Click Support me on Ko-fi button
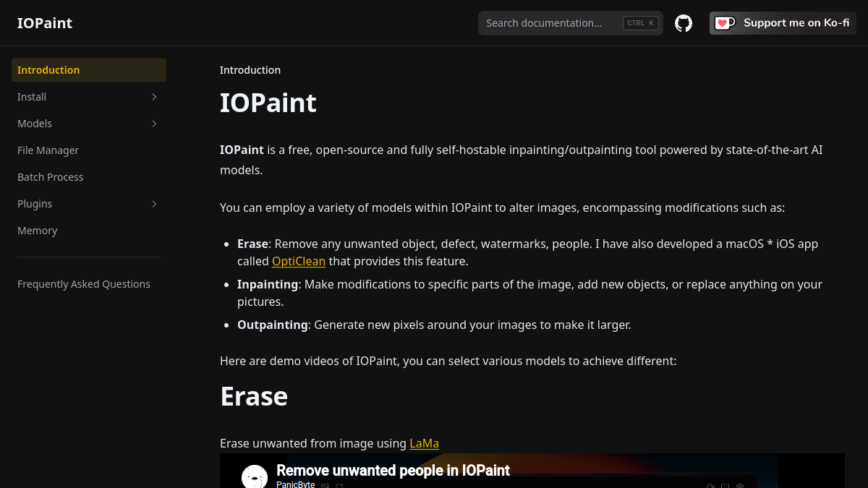 783,23
